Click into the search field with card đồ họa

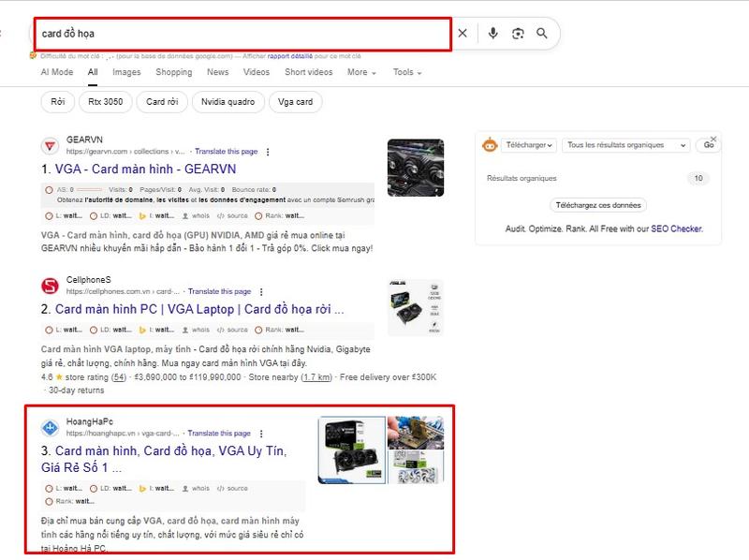pos(242,34)
